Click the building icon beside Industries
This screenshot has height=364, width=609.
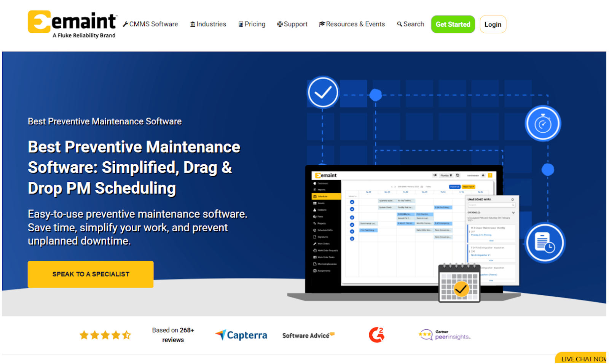[x=193, y=24]
